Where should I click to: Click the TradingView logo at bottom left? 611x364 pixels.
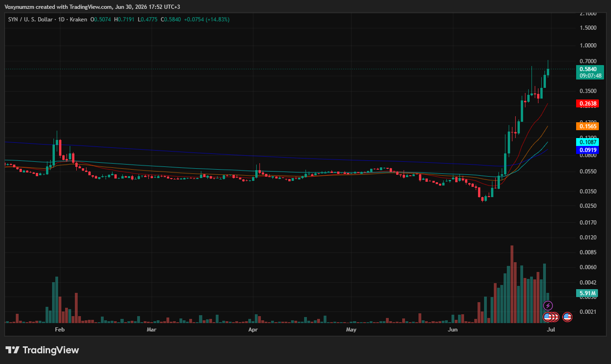[42, 350]
